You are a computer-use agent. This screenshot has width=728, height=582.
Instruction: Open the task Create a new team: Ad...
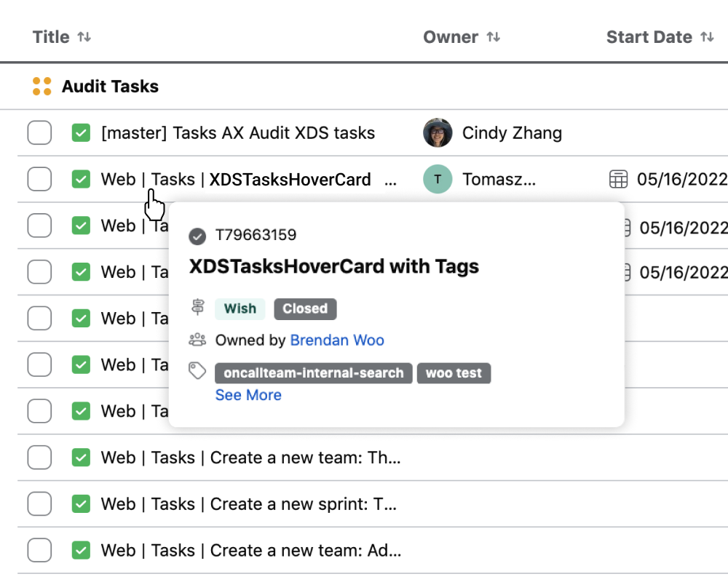(x=250, y=550)
